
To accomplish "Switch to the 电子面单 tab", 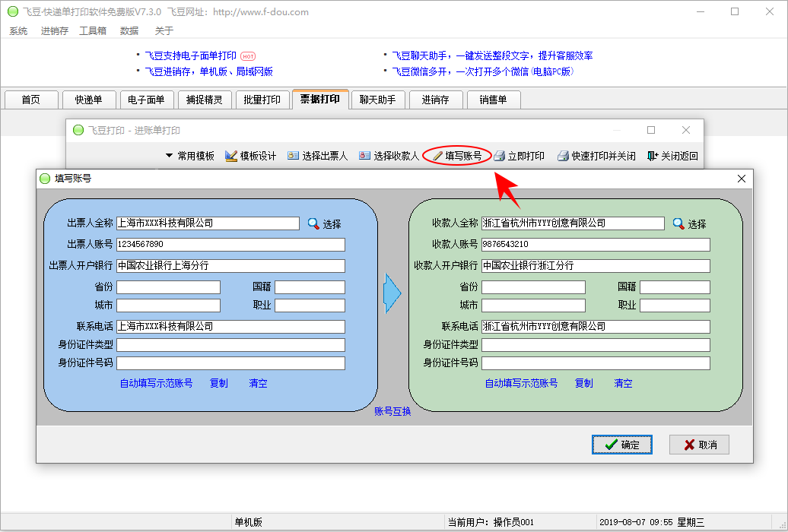I will [x=147, y=100].
